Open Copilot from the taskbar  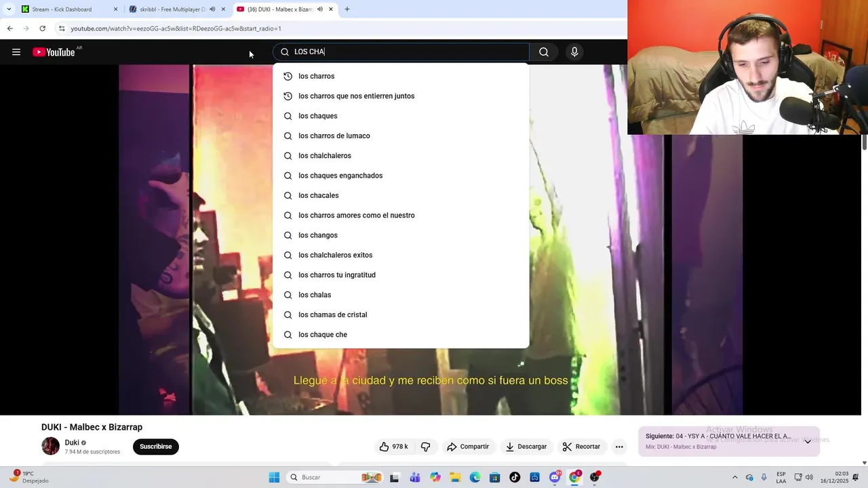coord(435,477)
